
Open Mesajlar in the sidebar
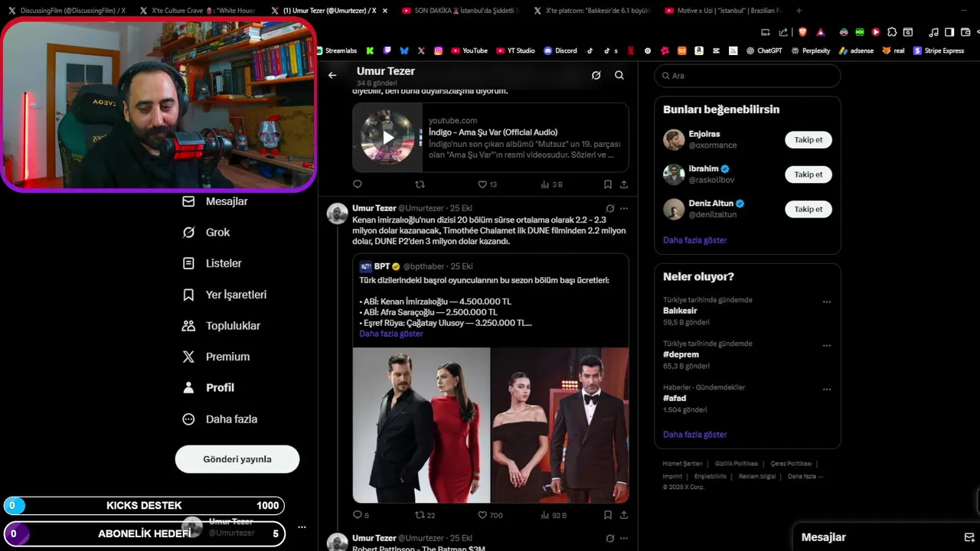coord(215,201)
